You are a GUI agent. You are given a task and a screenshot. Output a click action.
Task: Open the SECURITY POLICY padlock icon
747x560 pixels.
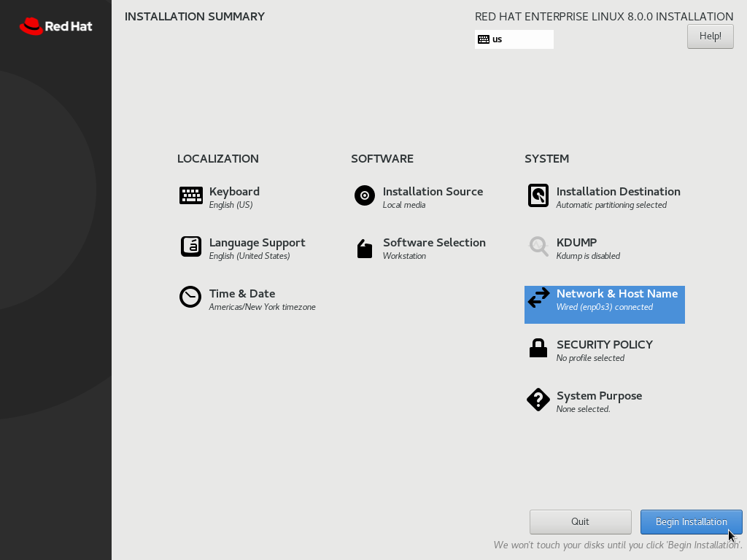tap(538, 349)
